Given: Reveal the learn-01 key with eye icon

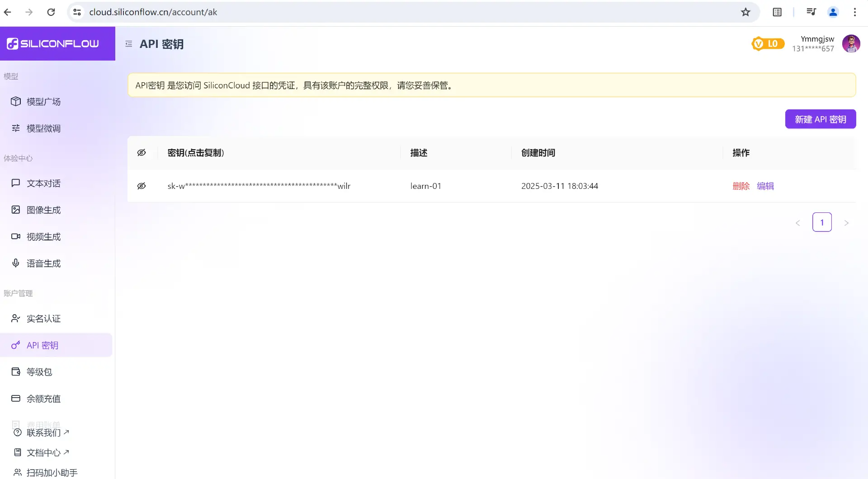Looking at the screenshot, I should point(142,186).
